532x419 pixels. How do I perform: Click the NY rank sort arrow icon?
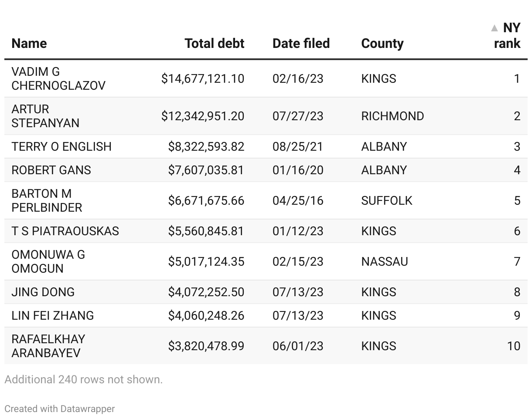494,28
